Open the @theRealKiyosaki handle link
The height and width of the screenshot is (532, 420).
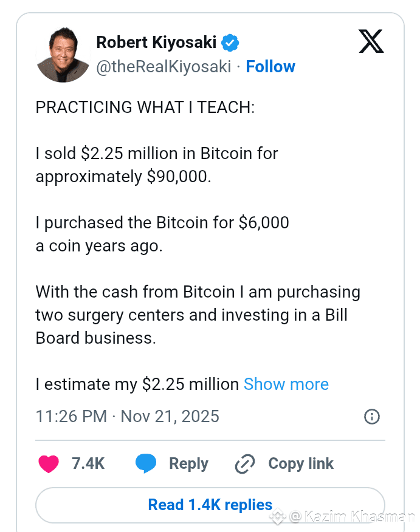[164, 67]
